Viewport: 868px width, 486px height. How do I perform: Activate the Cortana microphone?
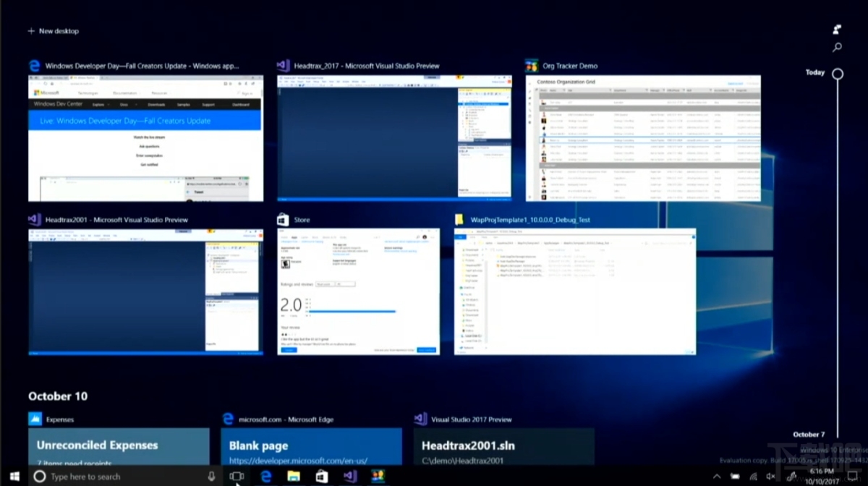coord(211,476)
